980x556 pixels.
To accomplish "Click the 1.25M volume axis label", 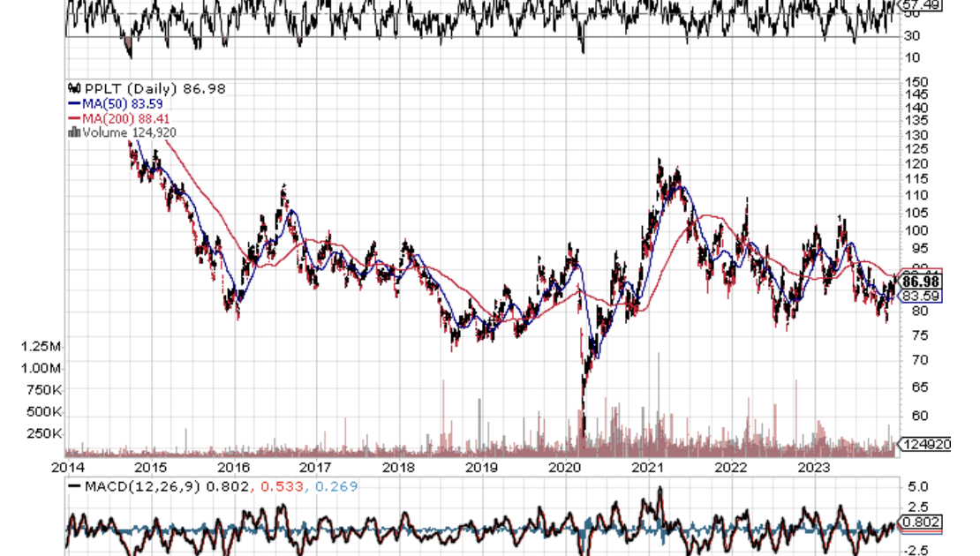I will [x=41, y=347].
